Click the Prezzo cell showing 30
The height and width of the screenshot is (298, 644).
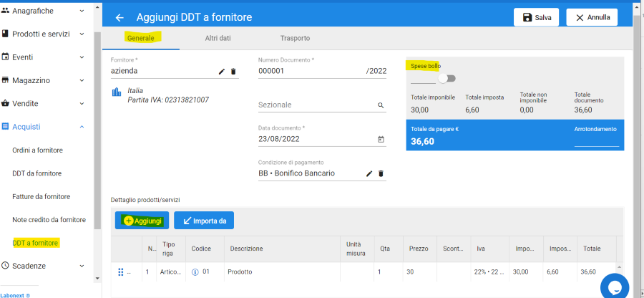[420, 272]
